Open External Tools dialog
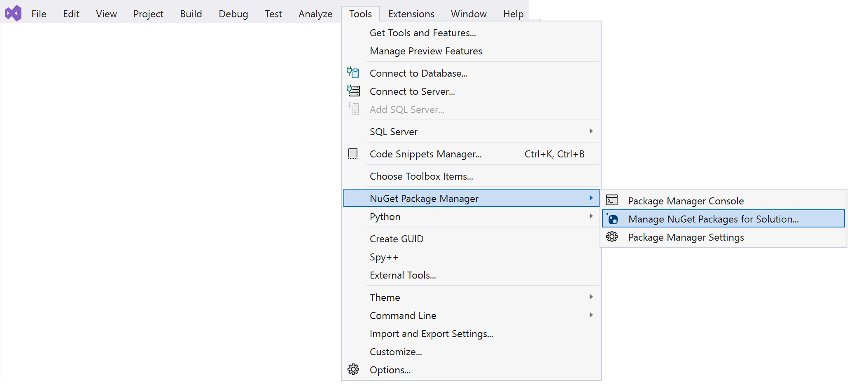868x389 pixels. (402, 275)
